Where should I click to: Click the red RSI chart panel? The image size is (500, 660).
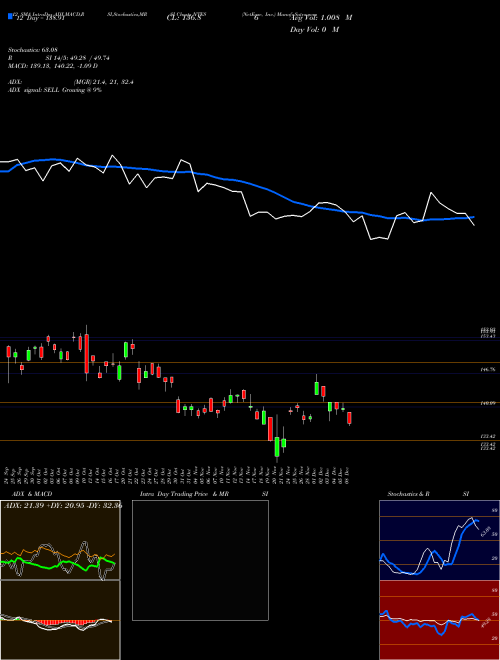pos(439,620)
